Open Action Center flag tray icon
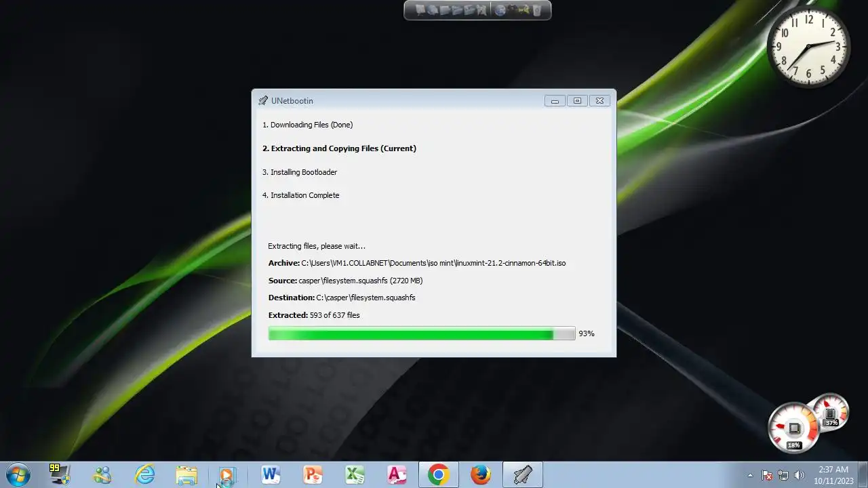 click(768, 475)
